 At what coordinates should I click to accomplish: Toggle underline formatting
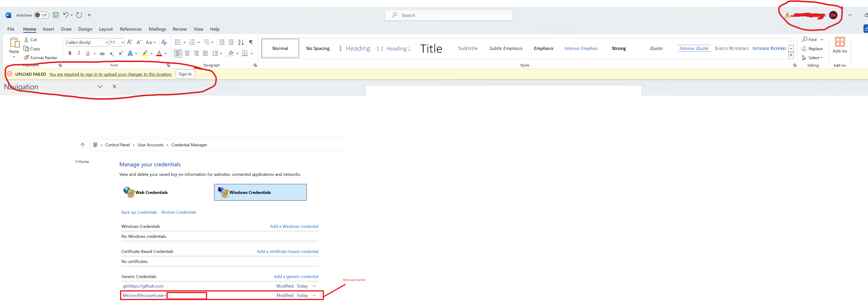click(88, 53)
